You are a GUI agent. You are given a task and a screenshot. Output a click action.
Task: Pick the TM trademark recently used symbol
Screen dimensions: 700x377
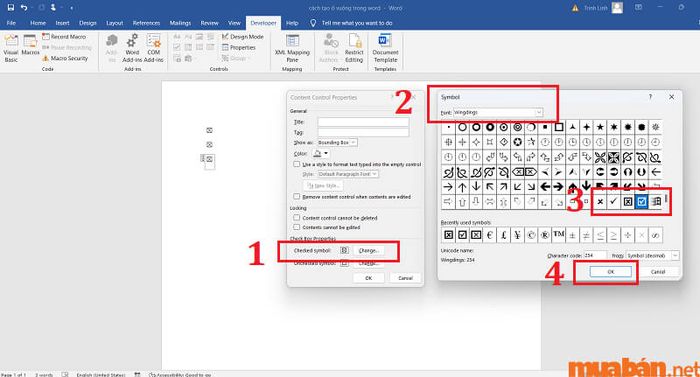click(x=559, y=235)
